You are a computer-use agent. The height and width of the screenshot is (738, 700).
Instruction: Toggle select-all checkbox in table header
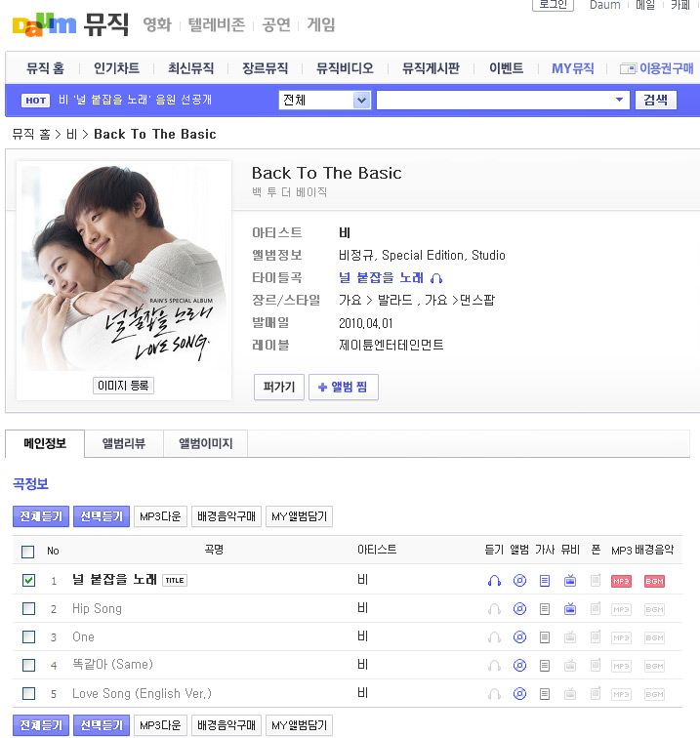pos(28,552)
